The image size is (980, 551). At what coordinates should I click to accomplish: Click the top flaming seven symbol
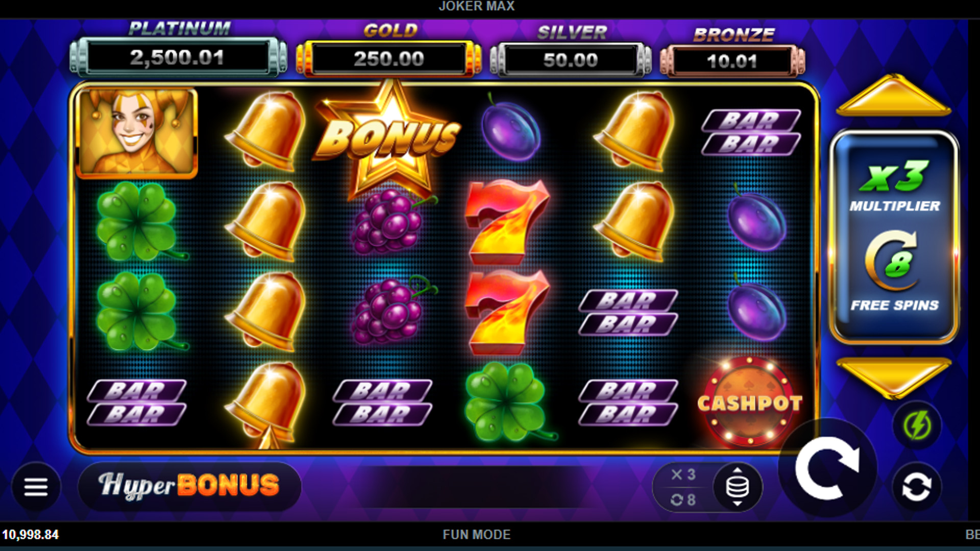point(506,221)
